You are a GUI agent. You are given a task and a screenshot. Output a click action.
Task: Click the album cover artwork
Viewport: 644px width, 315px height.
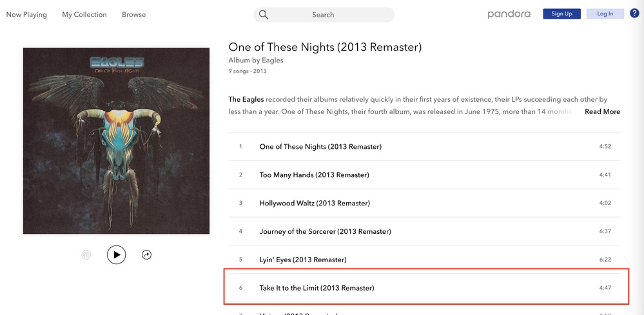pos(116,141)
